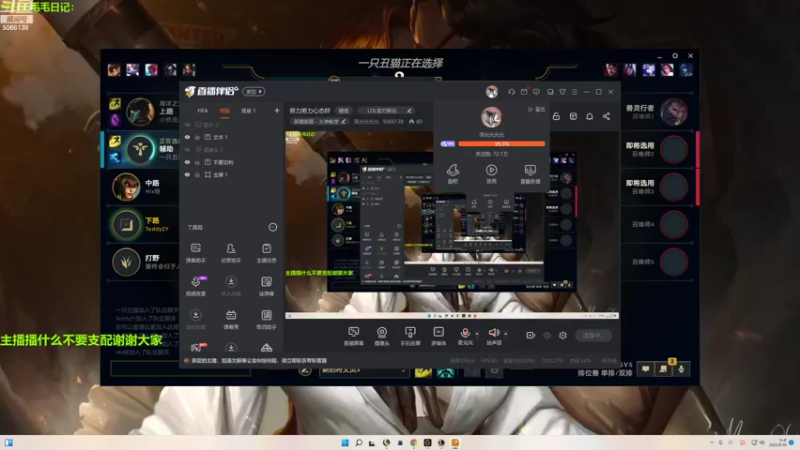Click the start streaming button at bottom right
Screen dimensions: 800x450
point(593,335)
